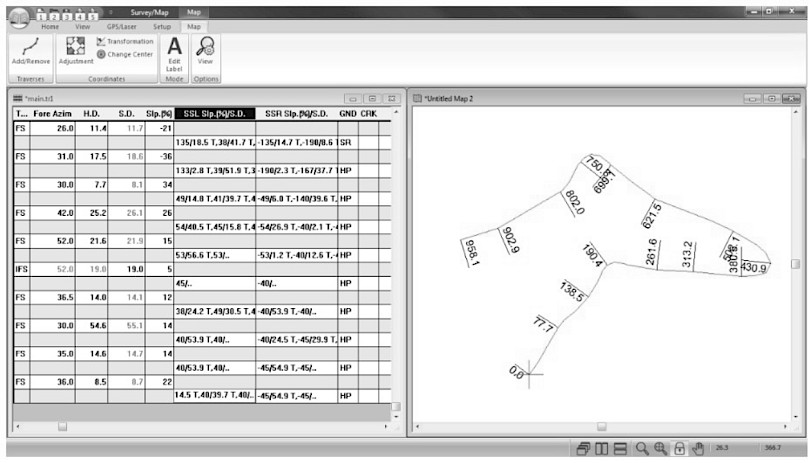
Task: Click the Fore Azim column header
Action: (x=53, y=114)
